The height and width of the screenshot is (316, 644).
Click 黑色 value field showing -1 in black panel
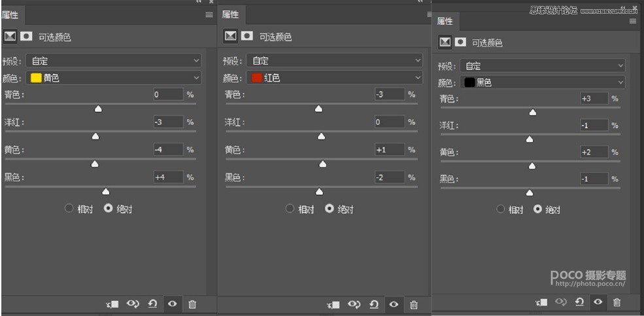click(x=594, y=179)
